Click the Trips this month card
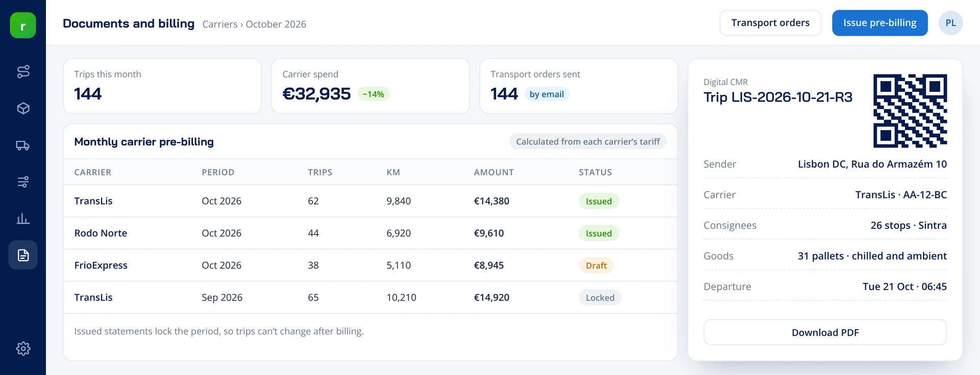 pyautogui.click(x=162, y=86)
